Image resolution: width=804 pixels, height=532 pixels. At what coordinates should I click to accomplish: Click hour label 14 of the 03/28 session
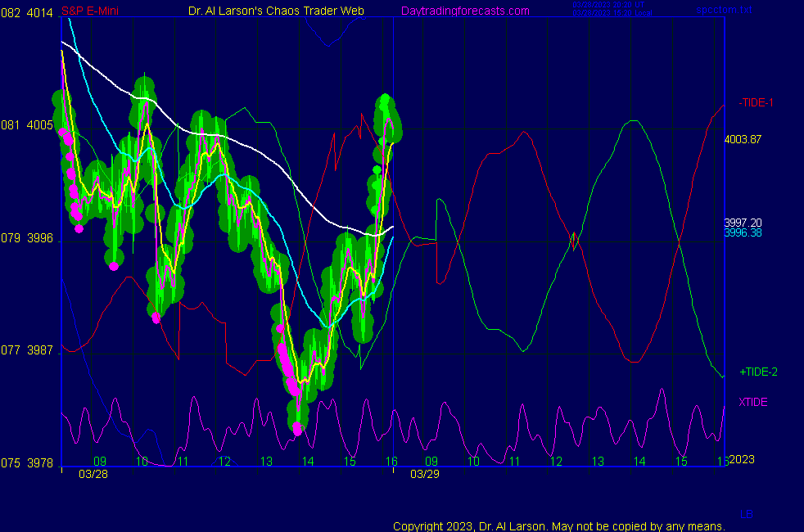pos(308,462)
